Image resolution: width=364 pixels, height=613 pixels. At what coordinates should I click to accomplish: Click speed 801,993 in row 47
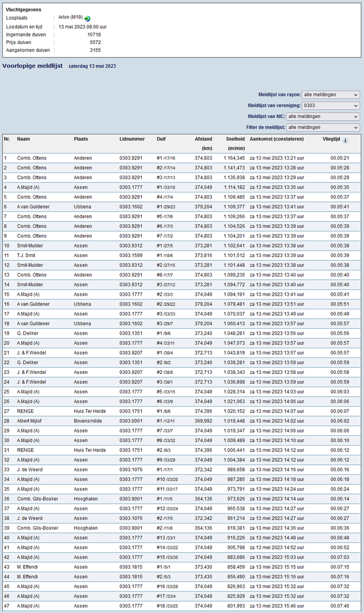tap(236, 606)
